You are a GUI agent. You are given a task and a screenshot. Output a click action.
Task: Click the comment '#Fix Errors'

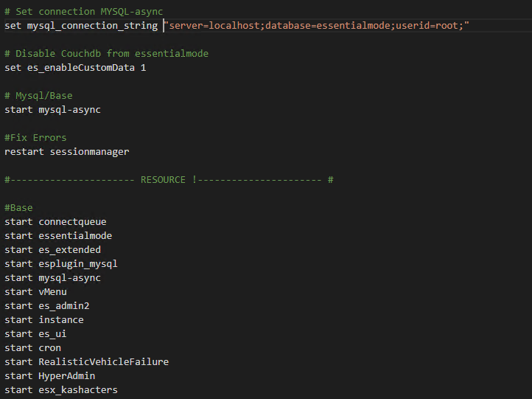35,137
